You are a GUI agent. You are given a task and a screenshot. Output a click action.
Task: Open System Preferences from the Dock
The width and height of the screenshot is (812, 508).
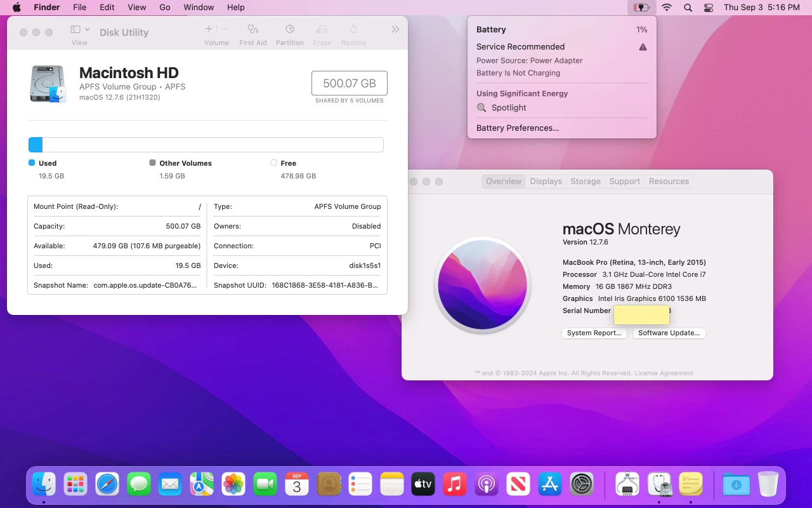pyautogui.click(x=582, y=485)
